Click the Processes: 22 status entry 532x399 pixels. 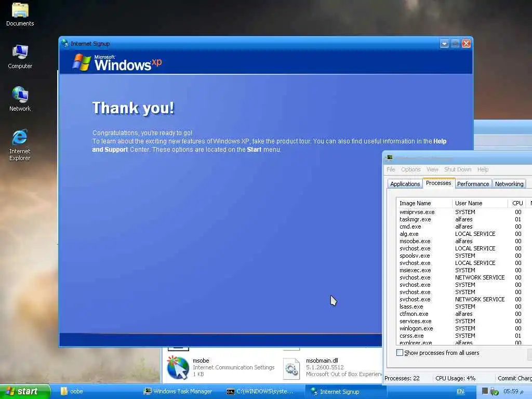coord(402,378)
